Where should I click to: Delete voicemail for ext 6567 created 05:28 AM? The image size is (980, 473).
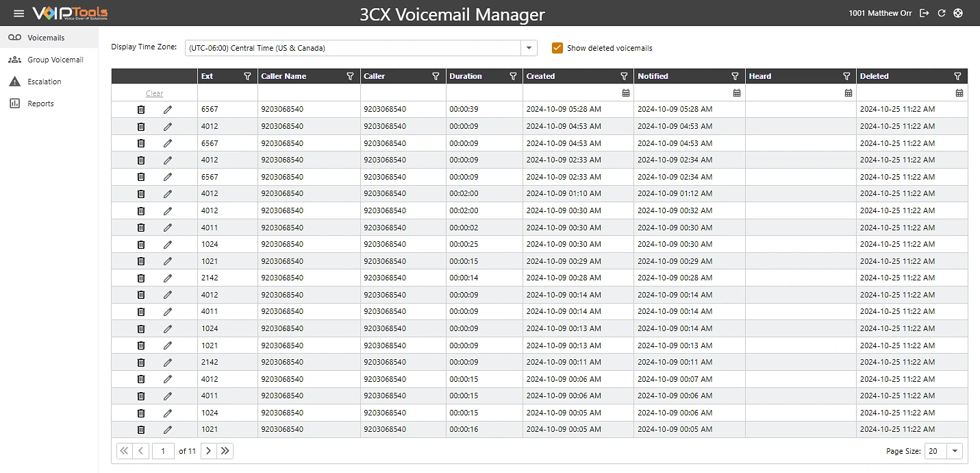tap(141, 110)
